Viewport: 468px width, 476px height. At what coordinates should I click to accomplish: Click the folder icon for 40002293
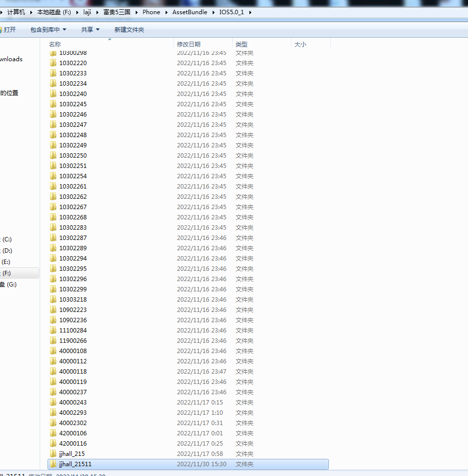click(53, 412)
